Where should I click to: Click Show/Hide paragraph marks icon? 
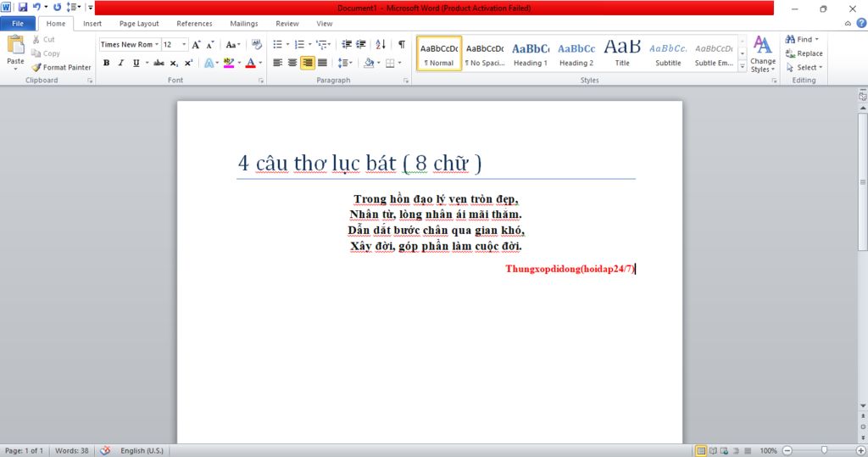[x=401, y=44]
